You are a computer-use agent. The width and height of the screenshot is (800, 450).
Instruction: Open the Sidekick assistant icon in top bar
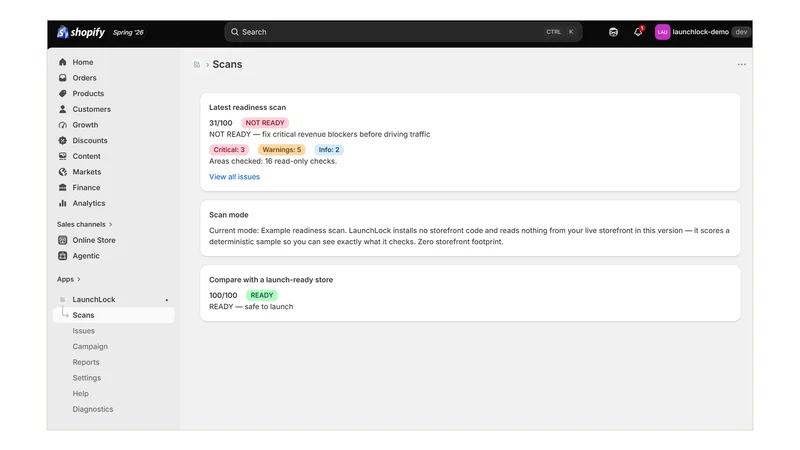coord(613,32)
